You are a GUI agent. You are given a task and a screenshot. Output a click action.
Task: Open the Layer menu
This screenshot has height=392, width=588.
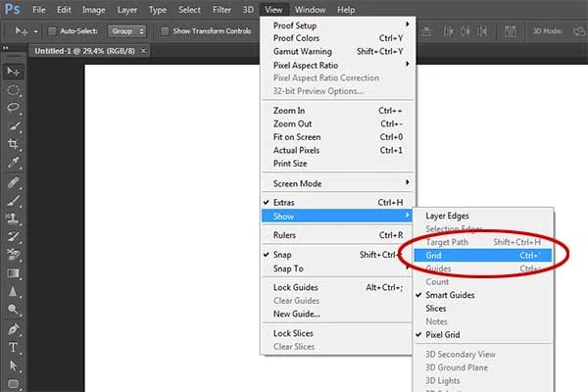[126, 10]
